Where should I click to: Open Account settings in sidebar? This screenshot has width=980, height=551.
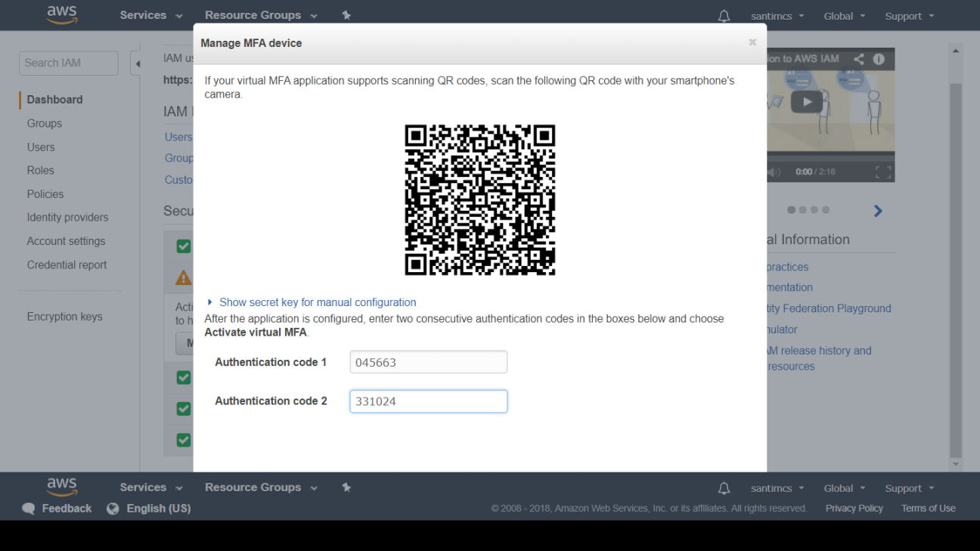(66, 241)
